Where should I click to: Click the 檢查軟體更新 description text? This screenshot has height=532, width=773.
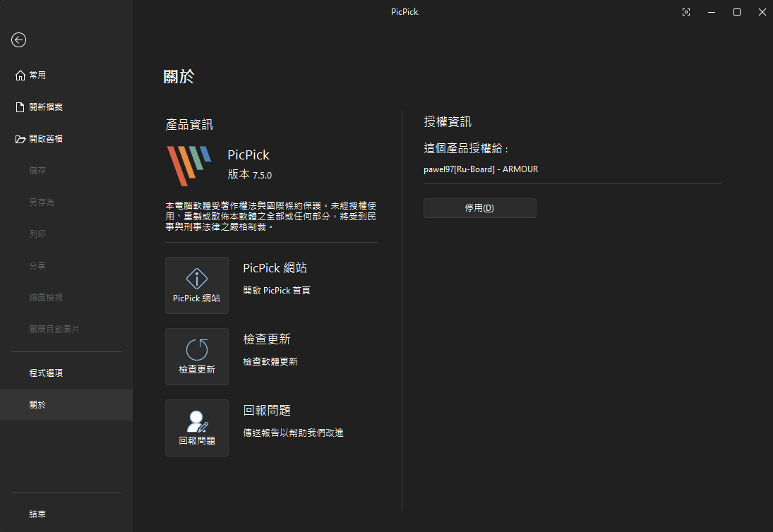(x=270, y=361)
